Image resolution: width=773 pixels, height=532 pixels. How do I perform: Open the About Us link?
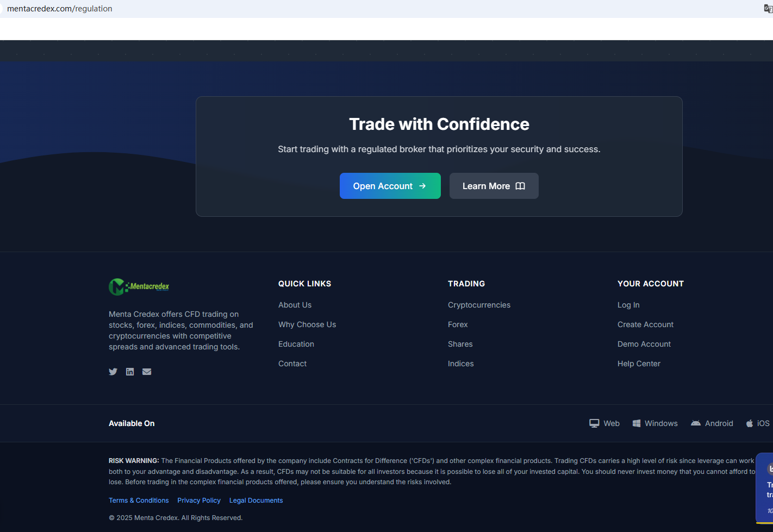(x=295, y=305)
